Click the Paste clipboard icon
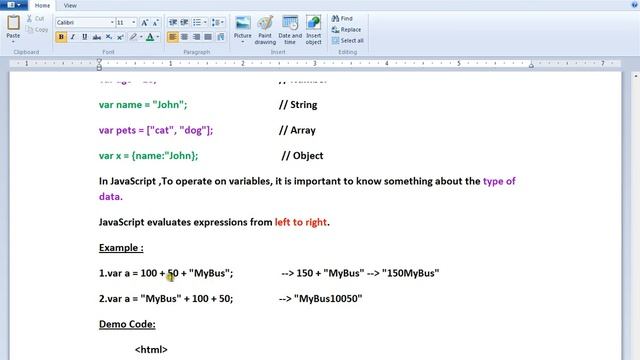Viewport: 640px width, 360px height. pyautogui.click(x=13, y=22)
